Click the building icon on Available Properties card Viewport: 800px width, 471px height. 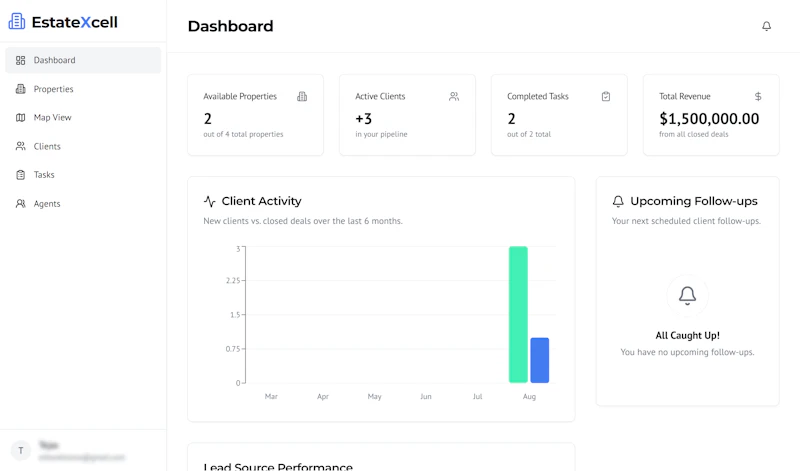coord(302,96)
